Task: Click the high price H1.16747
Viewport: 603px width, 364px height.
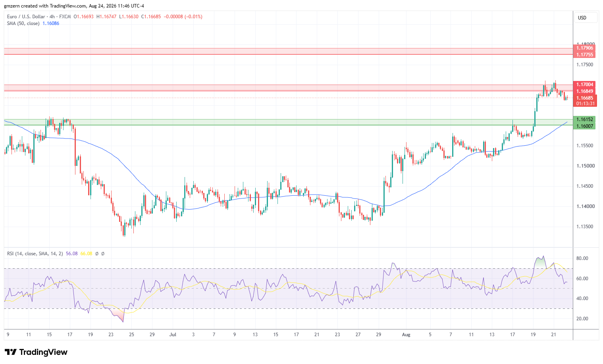Action: [106, 17]
